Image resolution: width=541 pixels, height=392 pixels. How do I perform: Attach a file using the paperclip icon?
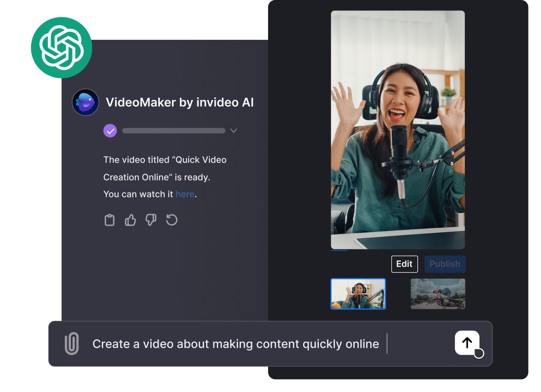coord(72,344)
